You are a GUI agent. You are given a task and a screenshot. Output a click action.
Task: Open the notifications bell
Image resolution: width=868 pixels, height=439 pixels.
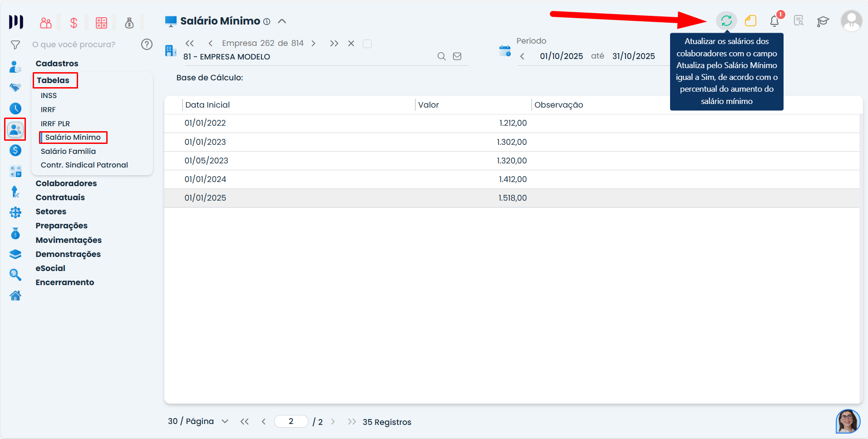774,21
